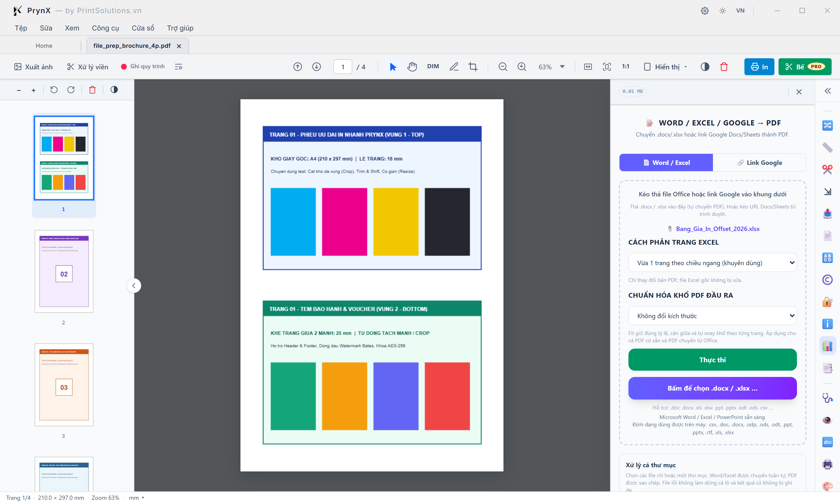Zoom out with the magnifier minus
840x504 pixels.
click(x=503, y=67)
